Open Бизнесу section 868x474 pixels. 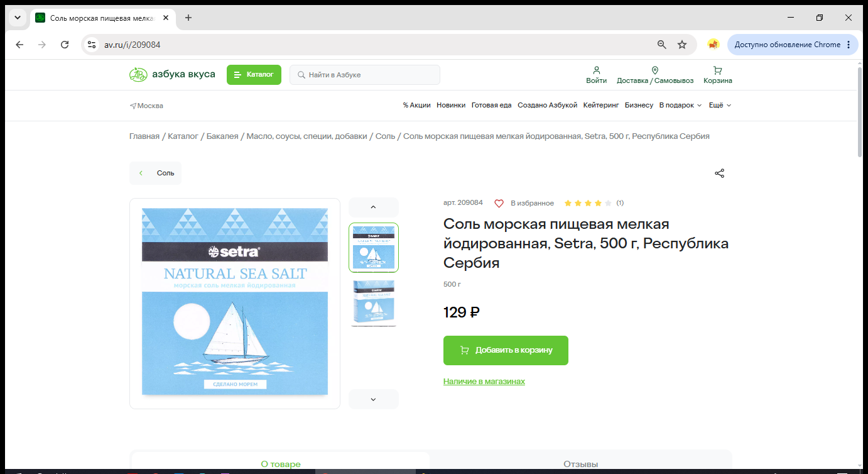639,105
